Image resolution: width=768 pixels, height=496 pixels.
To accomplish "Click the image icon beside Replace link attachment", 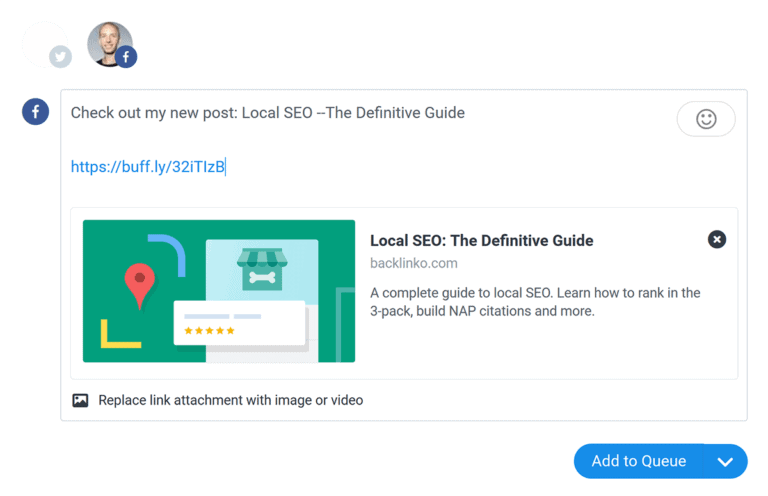I will pos(81,400).
